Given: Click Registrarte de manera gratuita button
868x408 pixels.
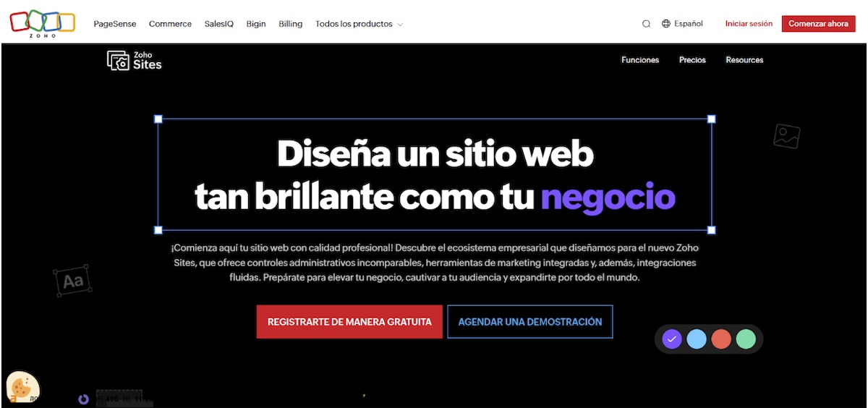Looking at the screenshot, I should click(349, 322).
